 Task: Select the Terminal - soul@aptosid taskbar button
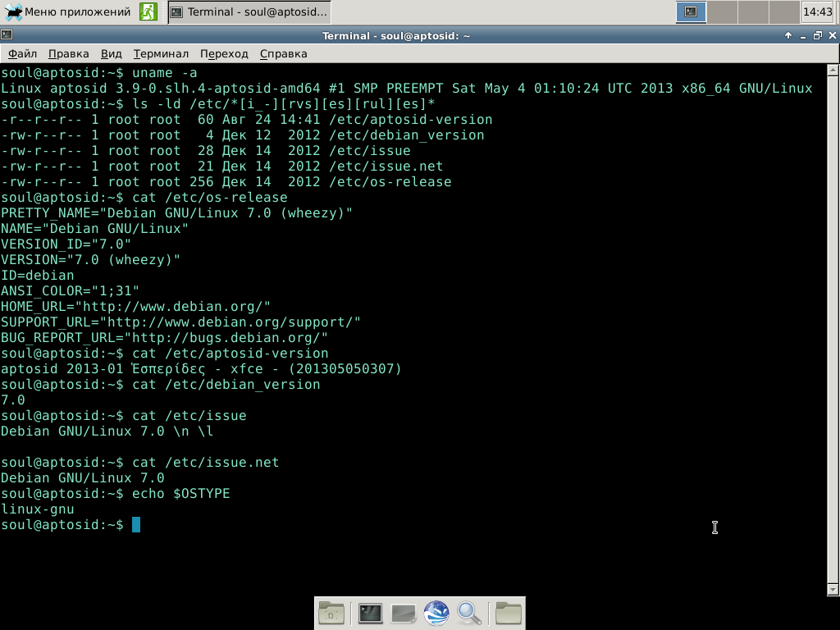[x=249, y=11]
